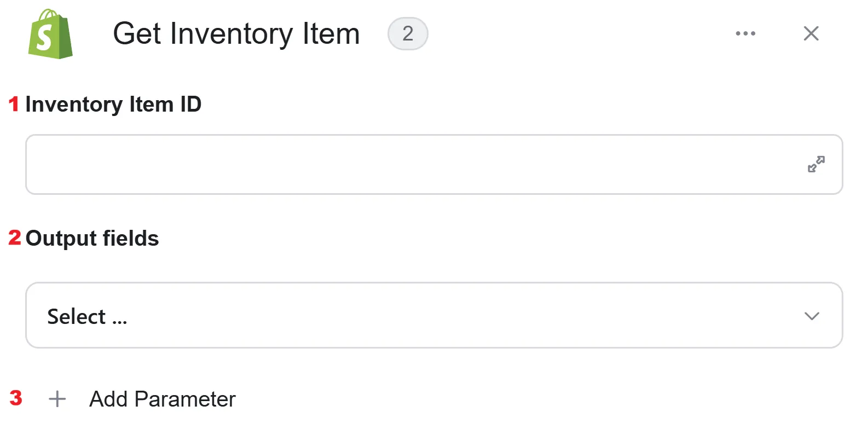Click the 'Select ...' placeholder text
Image resolution: width=868 pixels, height=429 pixels.
[87, 316]
